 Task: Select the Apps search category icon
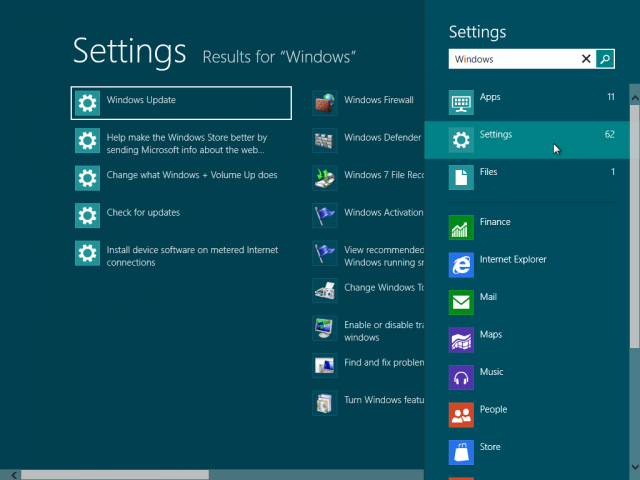tap(461, 102)
